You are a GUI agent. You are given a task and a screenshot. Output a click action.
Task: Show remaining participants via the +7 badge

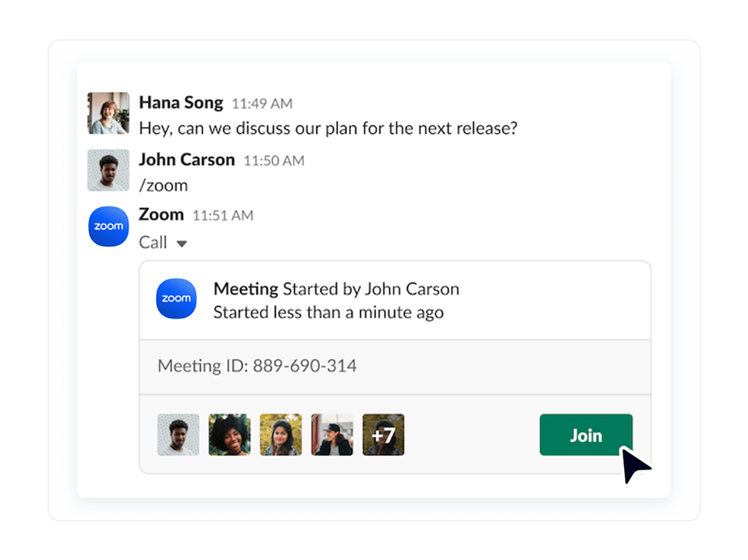(383, 435)
